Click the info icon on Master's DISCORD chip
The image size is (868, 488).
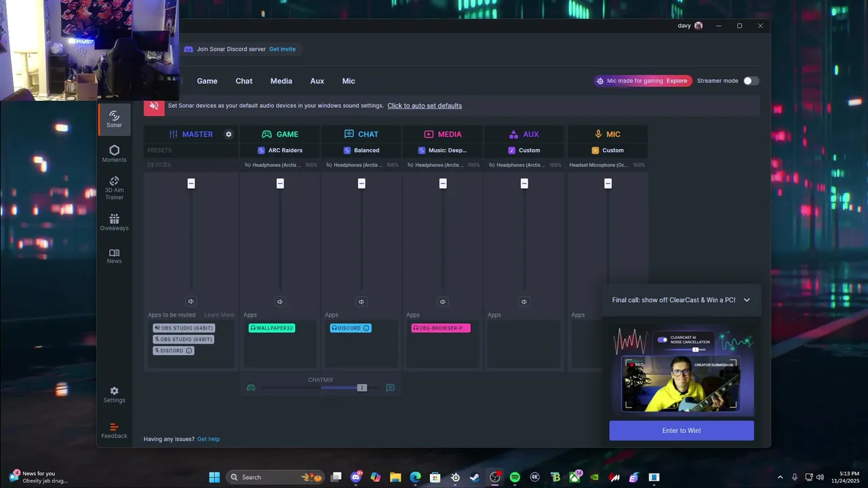coord(189,351)
